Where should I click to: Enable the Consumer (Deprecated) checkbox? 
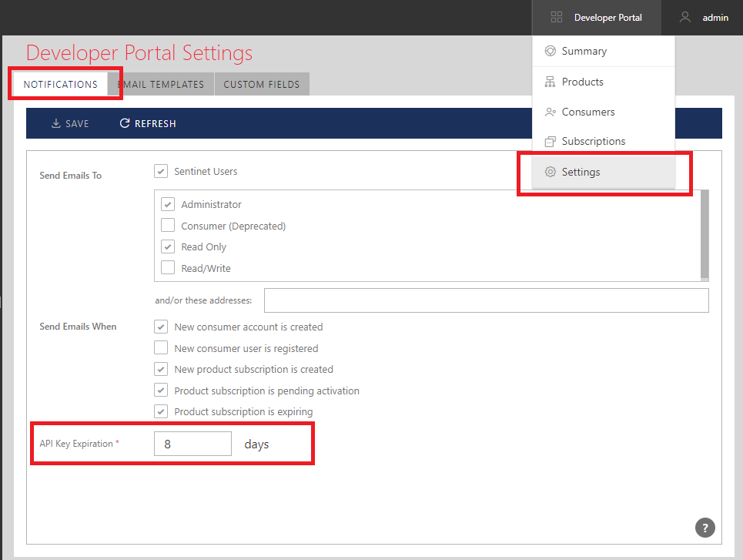167,225
